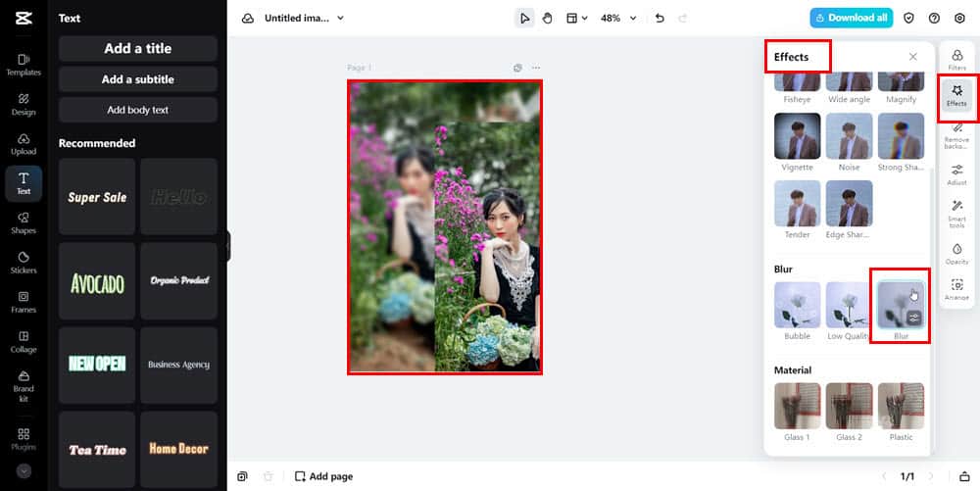This screenshot has width=980, height=491.
Task: Open the layout resize dropdown
Action: tap(577, 18)
